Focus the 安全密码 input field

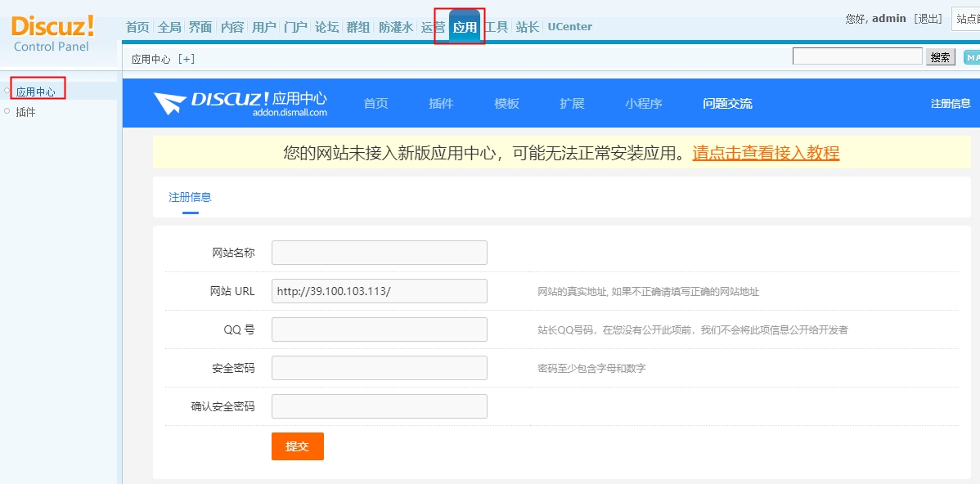coord(379,368)
